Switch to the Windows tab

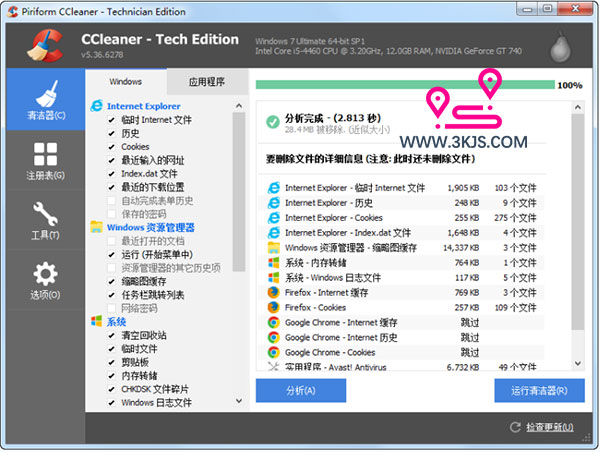pos(126,82)
